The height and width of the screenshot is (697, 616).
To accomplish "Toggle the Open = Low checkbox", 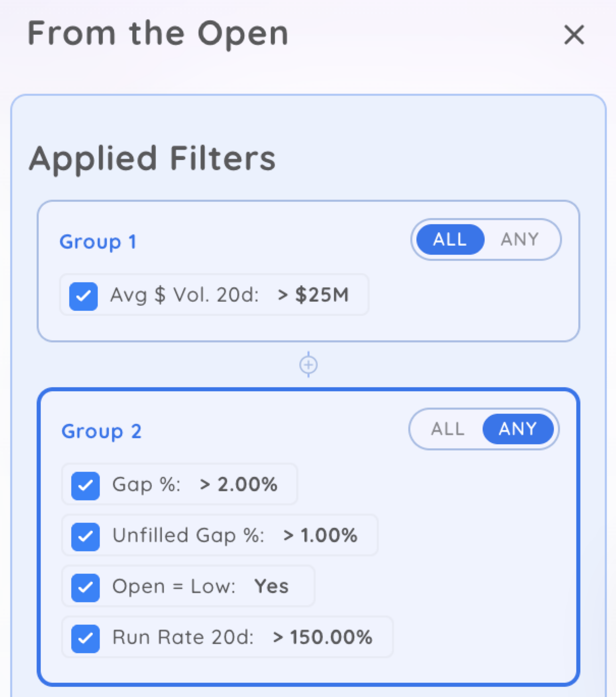I will coord(86,587).
